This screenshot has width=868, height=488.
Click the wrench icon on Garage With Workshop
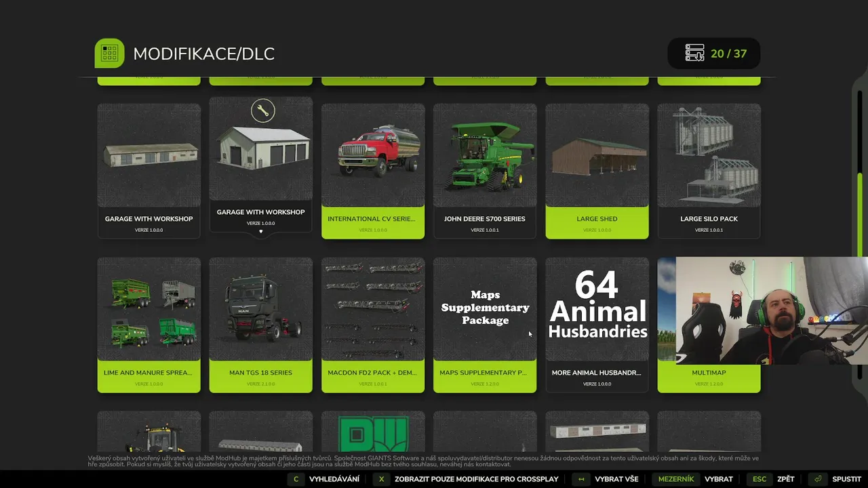coord(262,110)
